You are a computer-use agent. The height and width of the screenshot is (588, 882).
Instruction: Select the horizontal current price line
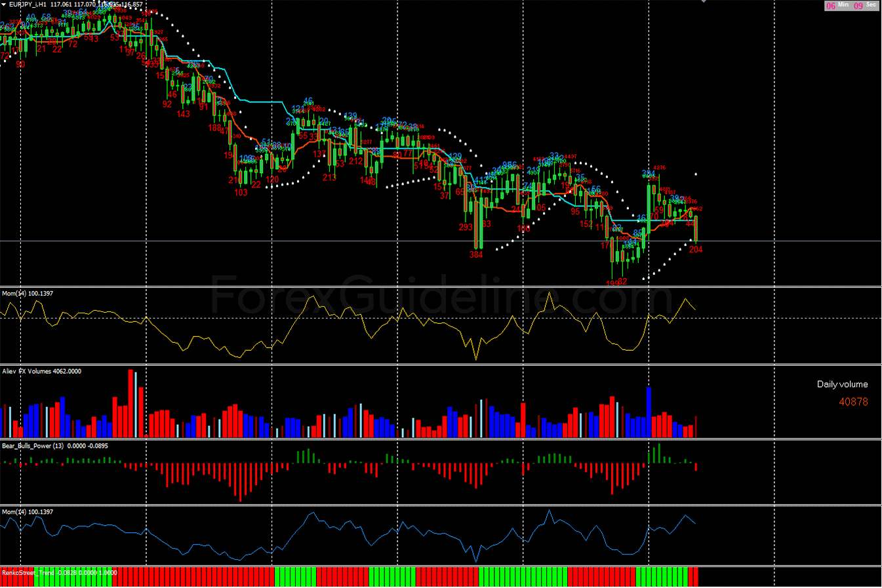[441, 241]
